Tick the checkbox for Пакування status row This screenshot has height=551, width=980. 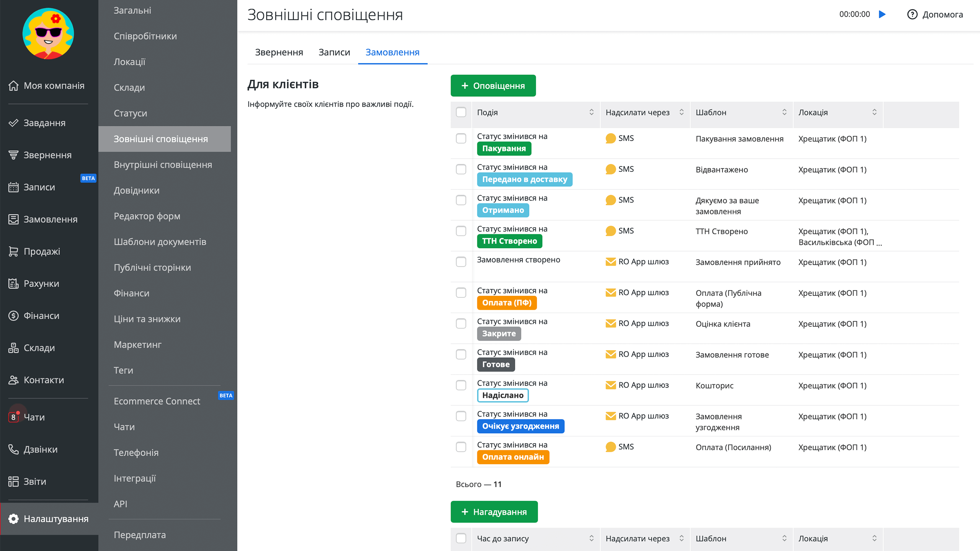[461, 139]
